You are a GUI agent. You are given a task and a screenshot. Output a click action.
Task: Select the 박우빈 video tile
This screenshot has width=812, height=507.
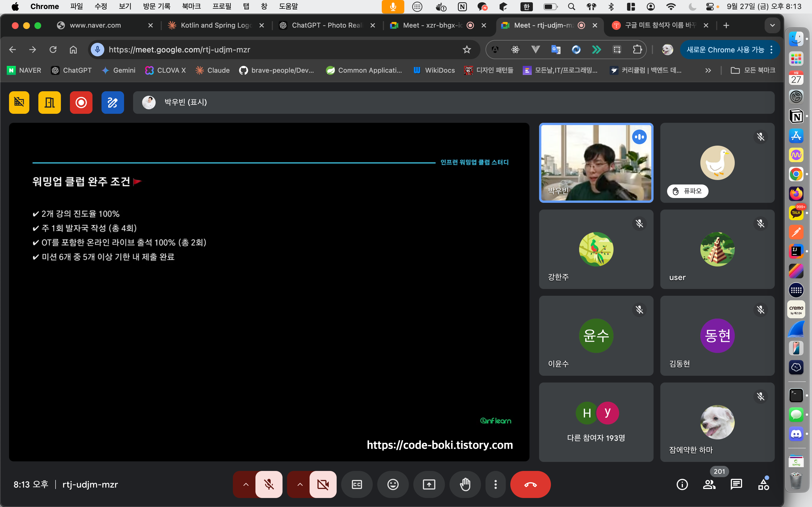point(596,163)
